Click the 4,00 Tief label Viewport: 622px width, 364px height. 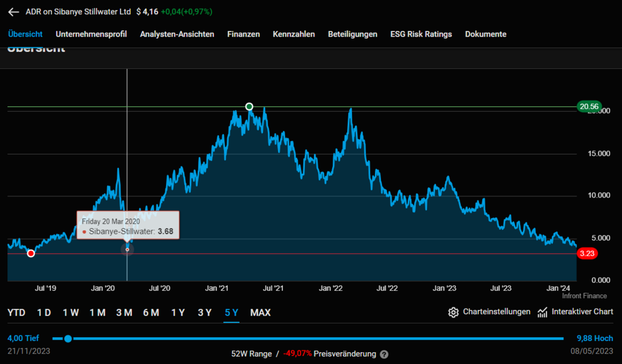24,339
